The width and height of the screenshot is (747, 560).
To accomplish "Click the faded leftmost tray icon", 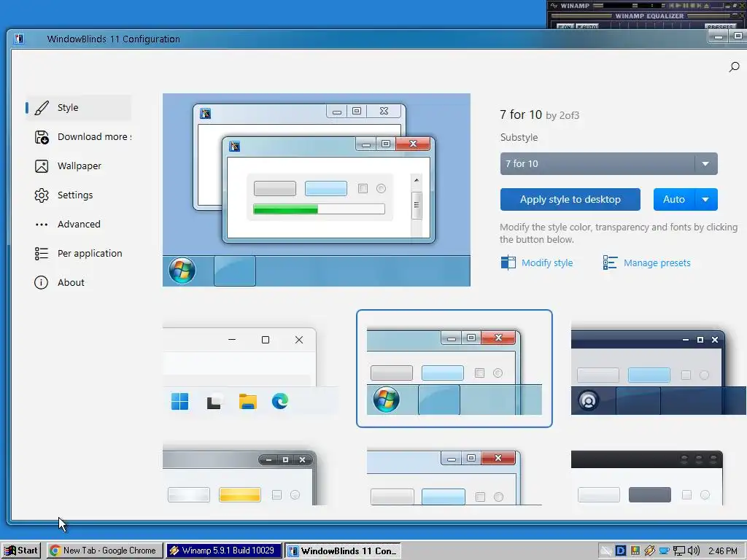I will pos(605,551).
